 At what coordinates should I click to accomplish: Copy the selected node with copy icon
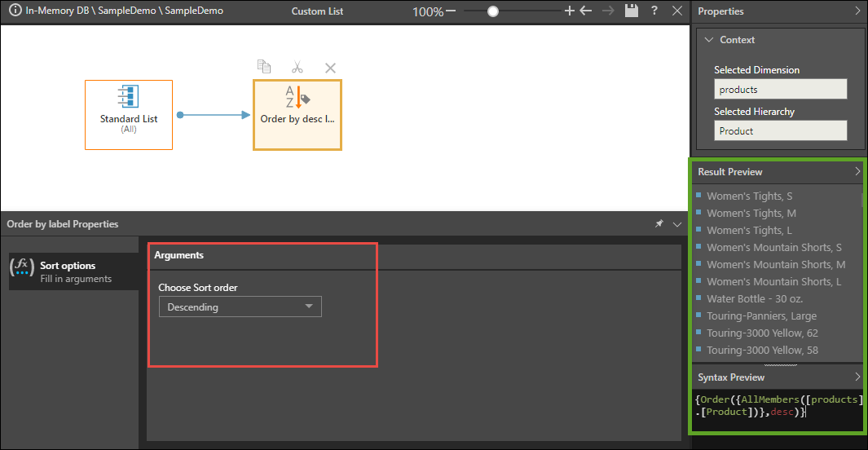click(263, 67)
